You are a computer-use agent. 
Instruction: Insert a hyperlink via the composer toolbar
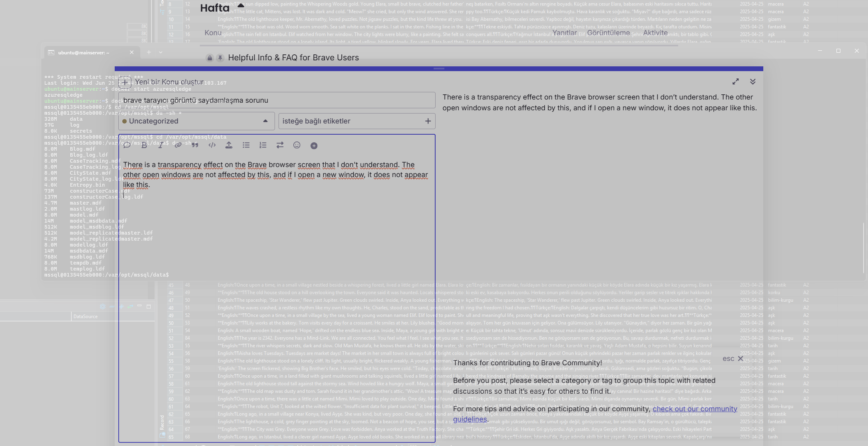(x=178, y=145)
